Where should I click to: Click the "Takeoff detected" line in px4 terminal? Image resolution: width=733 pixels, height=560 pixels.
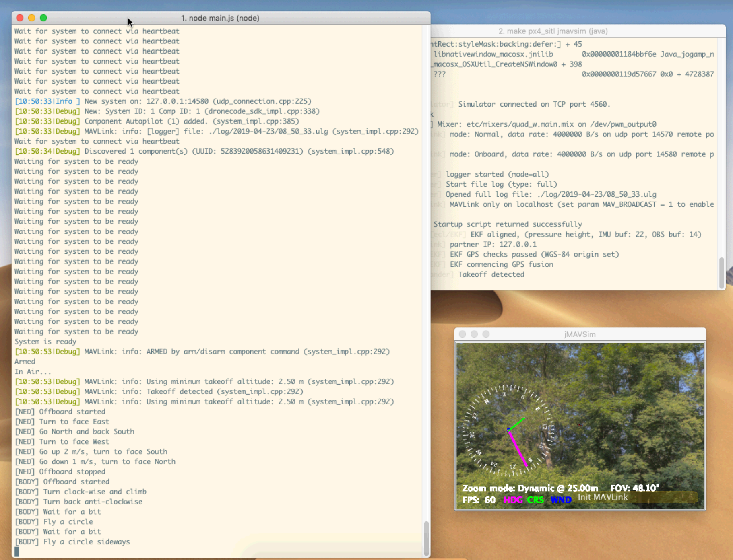tap(491, 274)
